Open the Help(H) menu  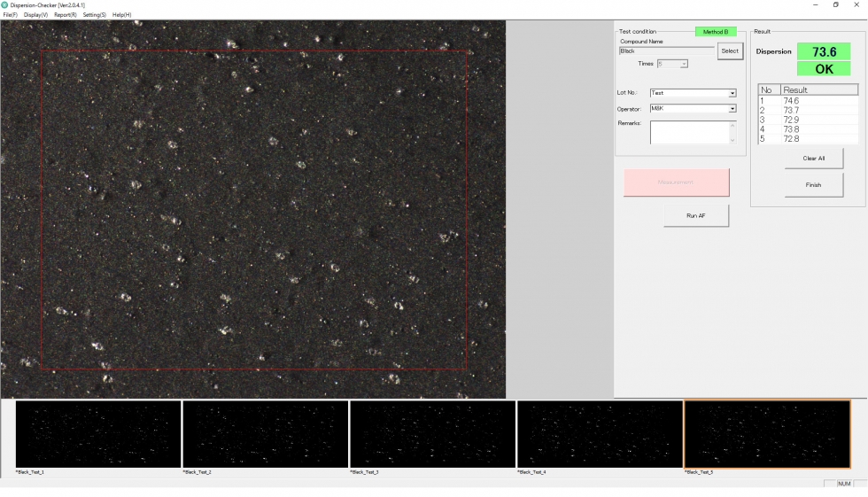coord(121,15)
